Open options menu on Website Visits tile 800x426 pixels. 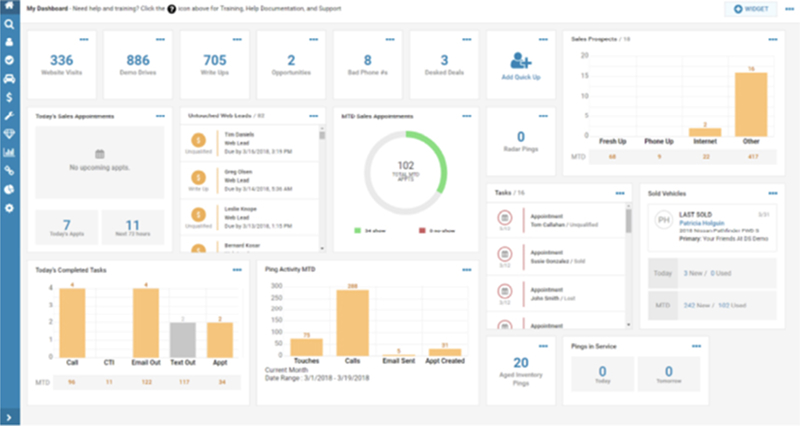(x=84, y=39)
